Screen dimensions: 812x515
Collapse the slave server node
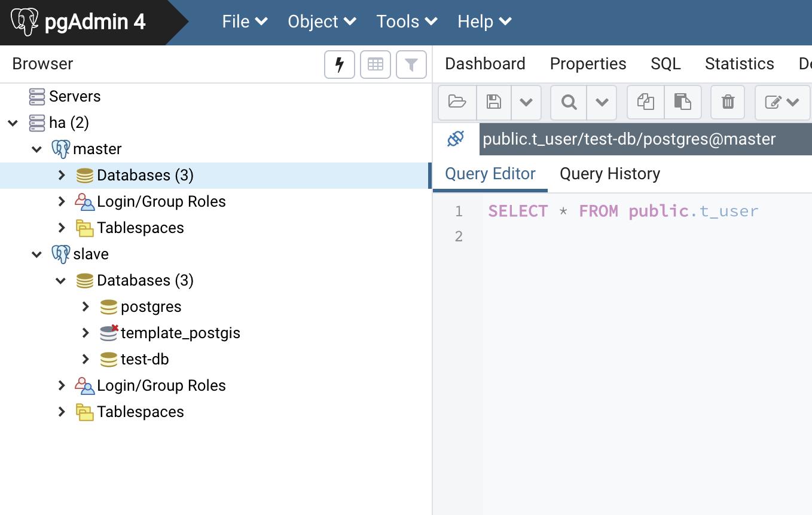click(37, 255)
